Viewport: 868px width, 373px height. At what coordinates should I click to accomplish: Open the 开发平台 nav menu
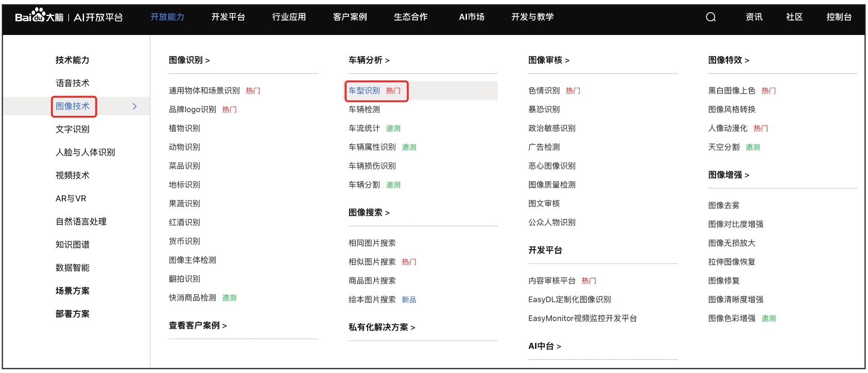point(228,17)
